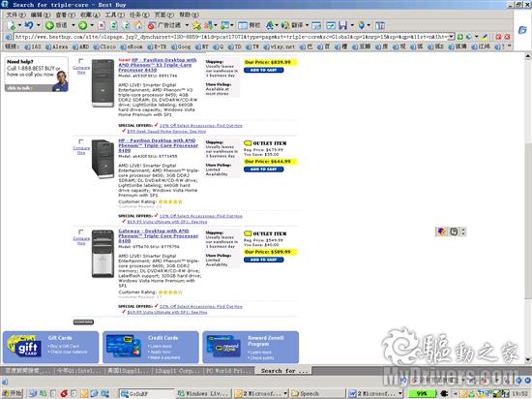
Task: Open the Speech folder taskbar button
Action: coord(317,393)
